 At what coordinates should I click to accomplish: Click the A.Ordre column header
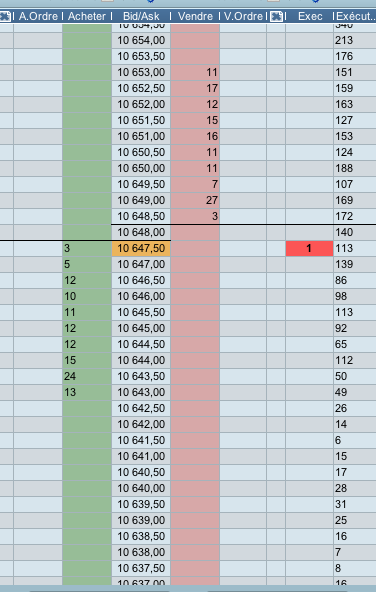tap(38, 16)
